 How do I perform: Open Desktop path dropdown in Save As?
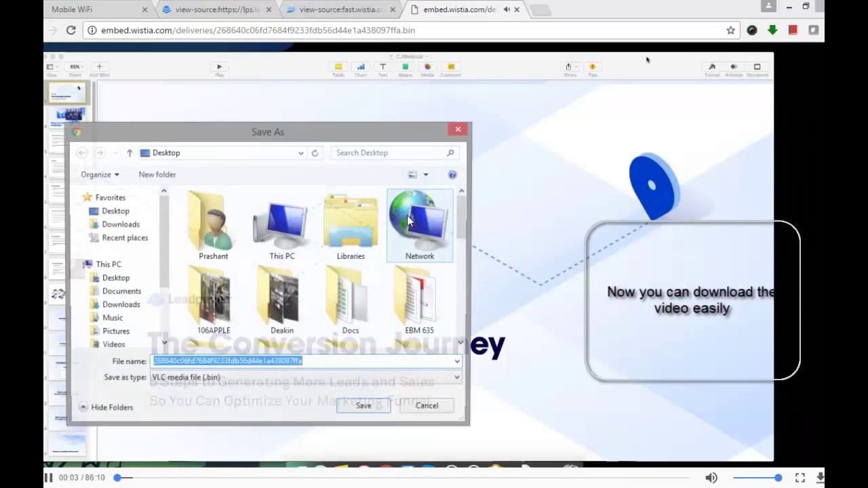[x=301, y=153]
